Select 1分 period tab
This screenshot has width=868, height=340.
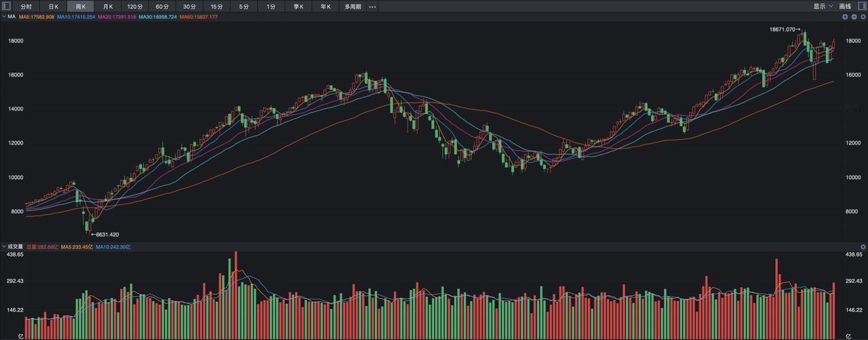pyautogui.click(x=271, y=6)
